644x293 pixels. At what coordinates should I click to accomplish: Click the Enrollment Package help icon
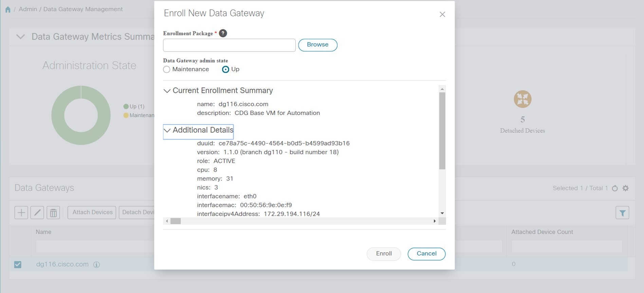[x=223, y=33]
